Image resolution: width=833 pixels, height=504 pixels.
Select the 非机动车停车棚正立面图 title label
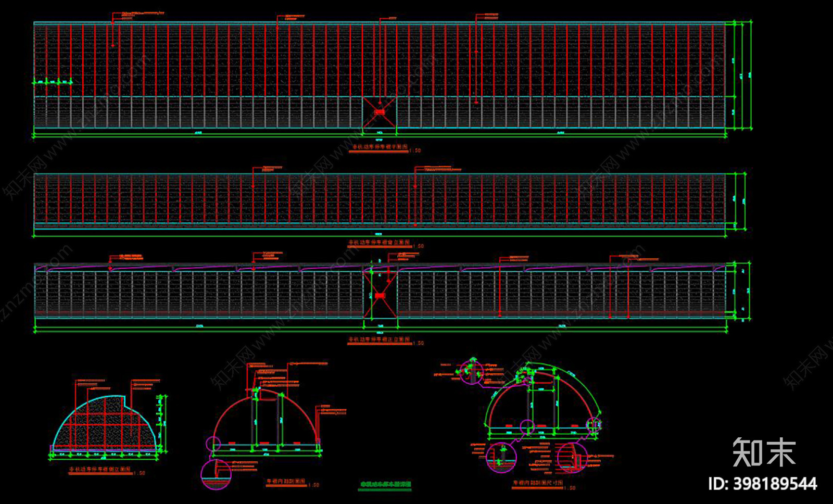379,339
